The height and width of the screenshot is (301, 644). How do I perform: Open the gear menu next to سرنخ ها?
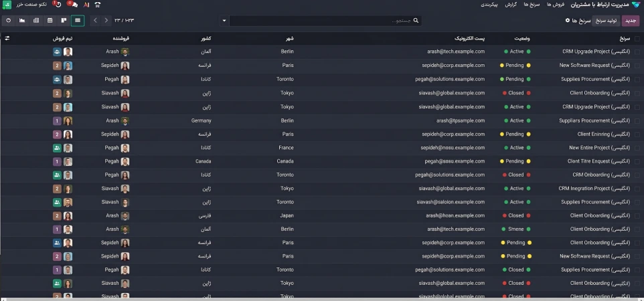[x=568, y=20]
